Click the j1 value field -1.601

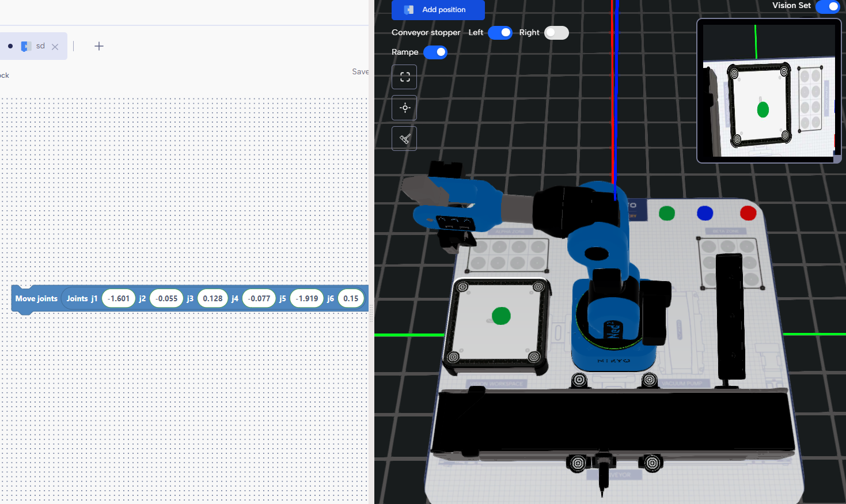[119, 298]
